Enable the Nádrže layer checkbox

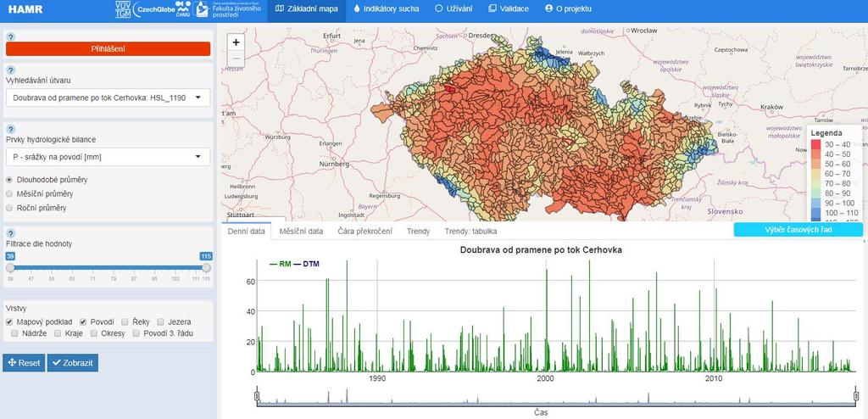tap(15, 333)
